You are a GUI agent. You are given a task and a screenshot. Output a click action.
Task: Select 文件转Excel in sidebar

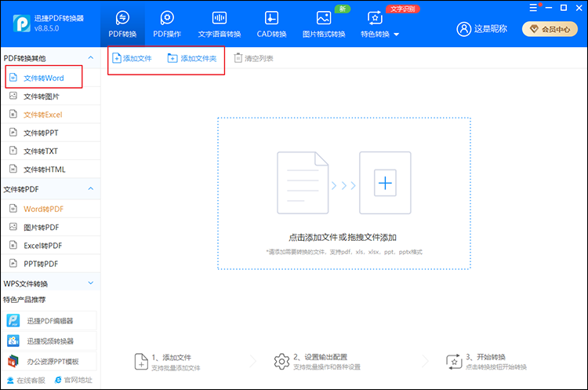pos(51,115)
